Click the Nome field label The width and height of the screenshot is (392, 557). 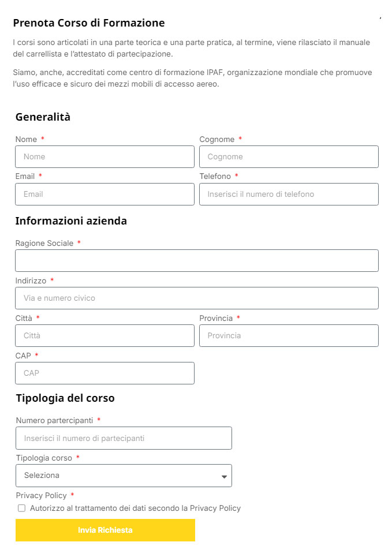point(26,139)
